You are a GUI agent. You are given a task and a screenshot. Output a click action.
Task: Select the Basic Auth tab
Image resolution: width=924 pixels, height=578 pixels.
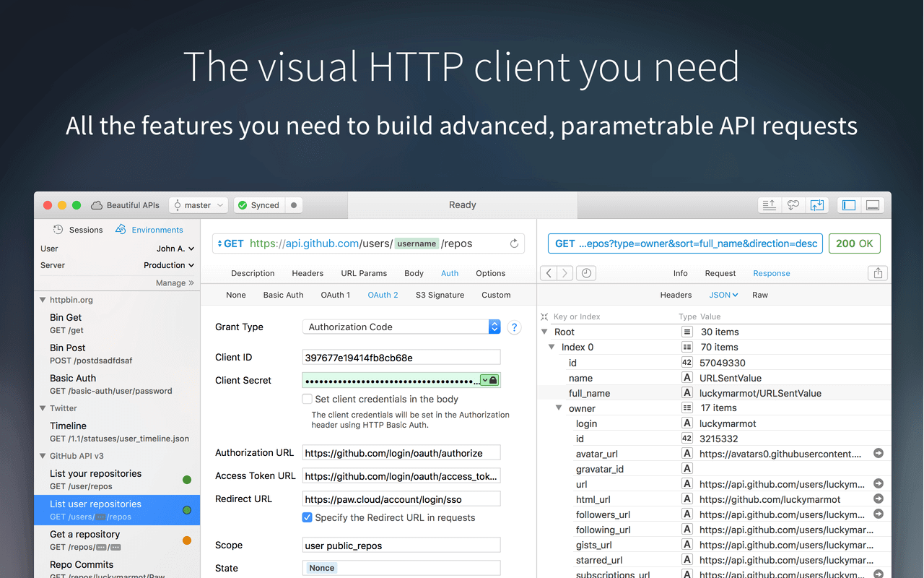[x=283, y=295]
